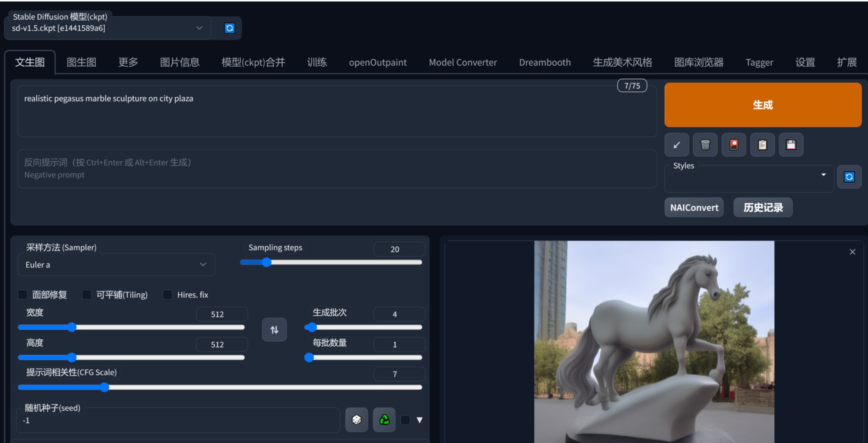This screenshot has height=443, width=868.
Task: Click the Negative prompt field
Action: click(337, 169)
